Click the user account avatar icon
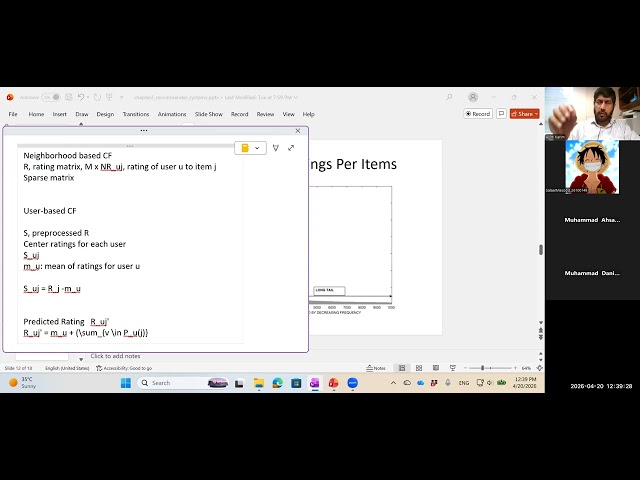Viewport: 640px width, 480px height. (473, 97)
